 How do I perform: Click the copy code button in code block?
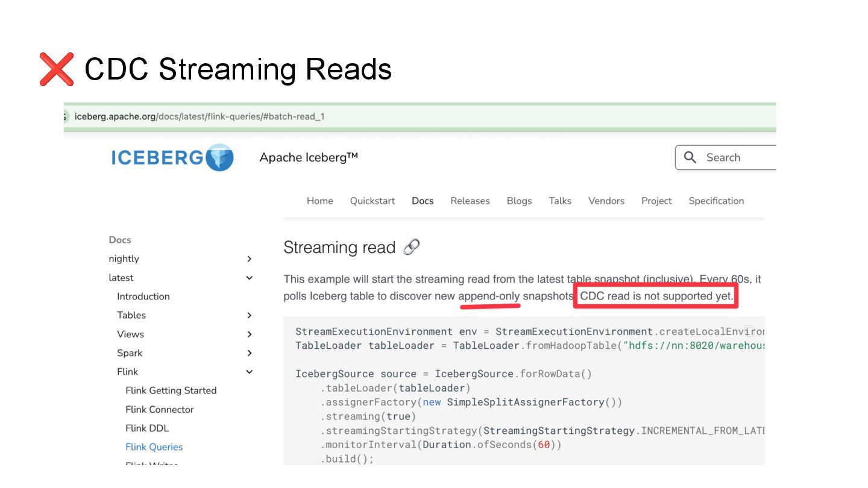pyautogui.click(x=749, y=330)
